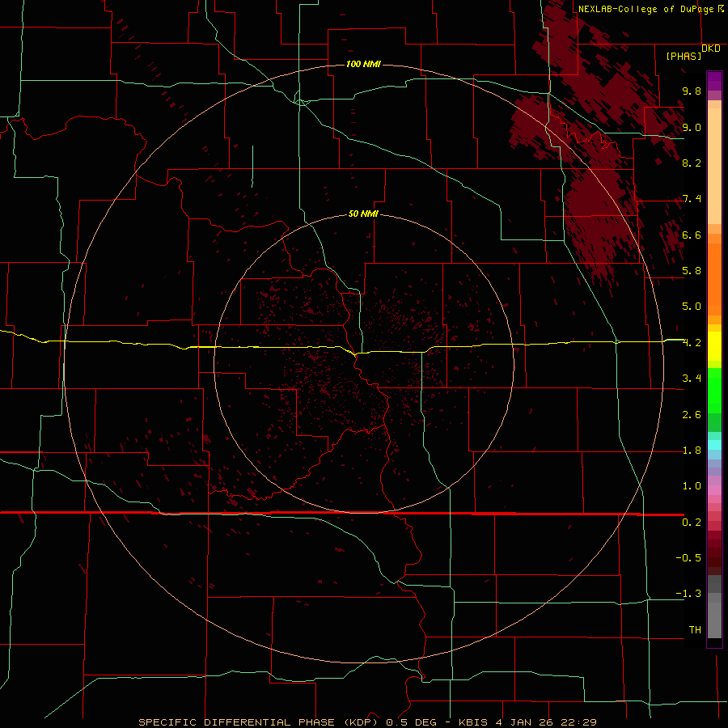
Task: Click the 4.2 value on the color scale
Action: (692, 343)
